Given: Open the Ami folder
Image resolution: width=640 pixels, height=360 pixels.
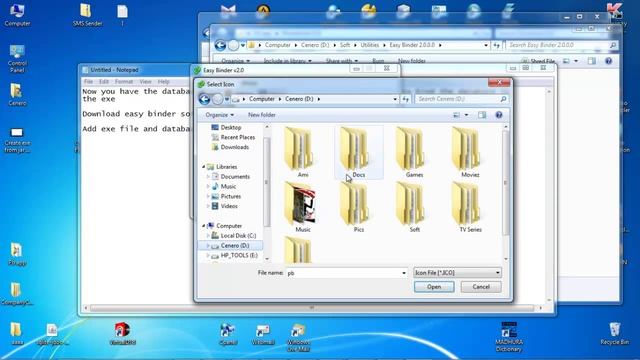Looking at the screenshot, I should 300,152.
